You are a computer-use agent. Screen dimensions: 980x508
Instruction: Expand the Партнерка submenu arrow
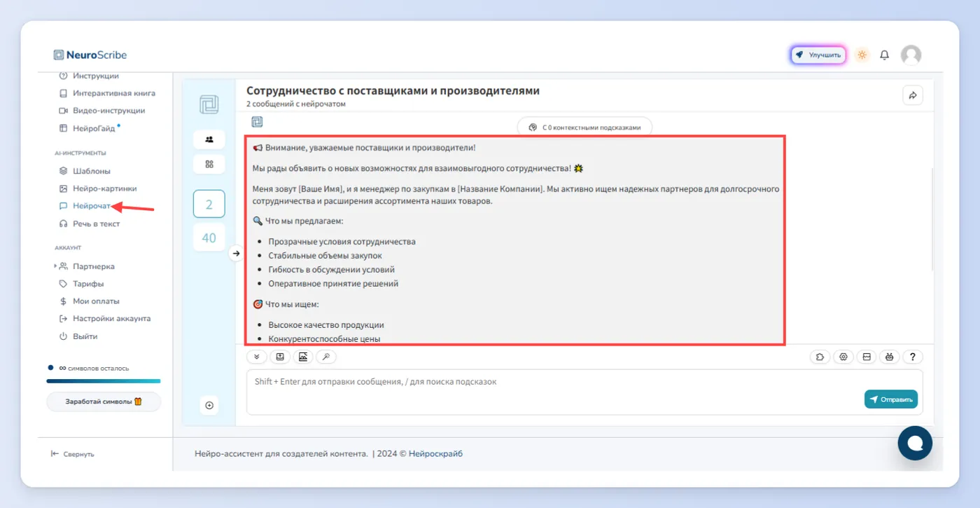point(55,266)
